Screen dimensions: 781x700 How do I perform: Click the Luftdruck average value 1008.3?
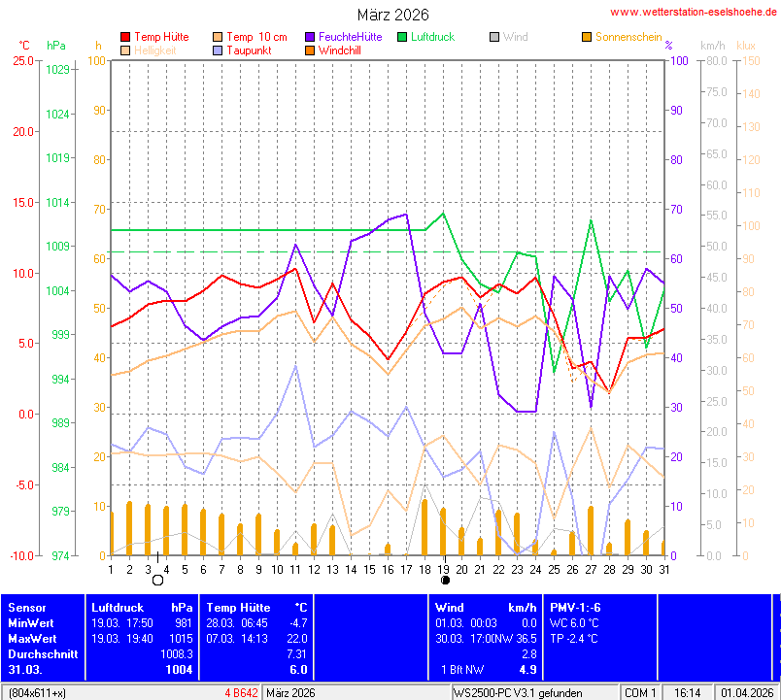(x=177, y=654)
